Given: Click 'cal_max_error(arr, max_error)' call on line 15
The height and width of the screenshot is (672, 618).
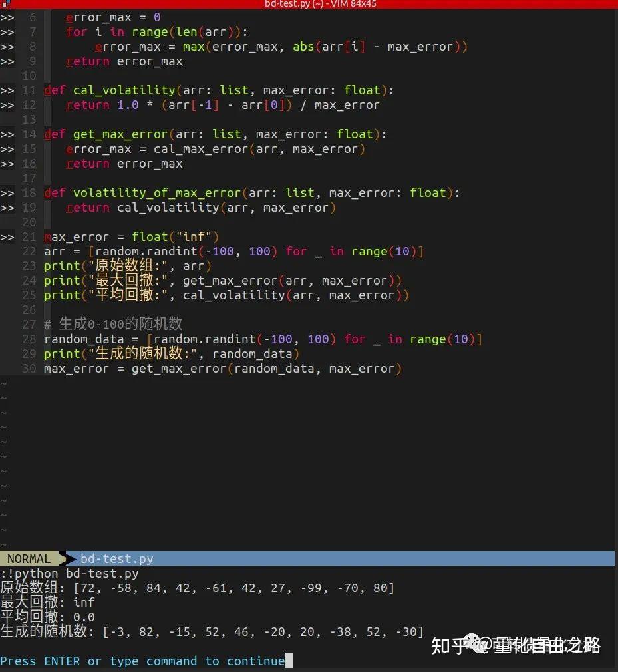Looking at the screenshot, I should (x=259, y=149).
